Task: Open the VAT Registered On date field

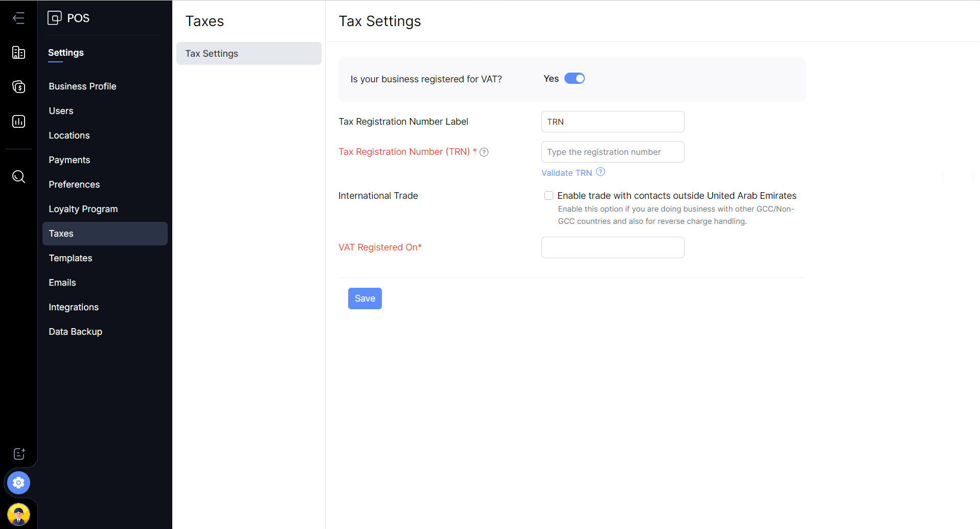Action: (612, 247)
